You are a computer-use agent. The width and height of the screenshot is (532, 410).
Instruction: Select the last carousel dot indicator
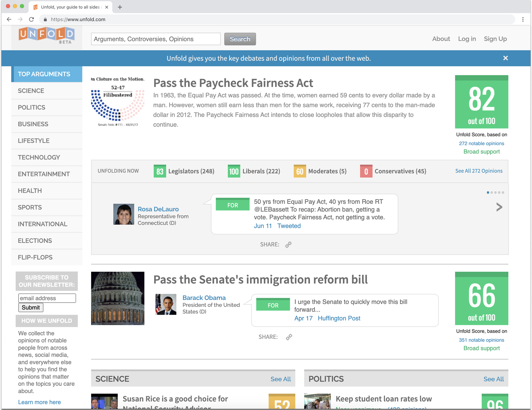(503, 193)
